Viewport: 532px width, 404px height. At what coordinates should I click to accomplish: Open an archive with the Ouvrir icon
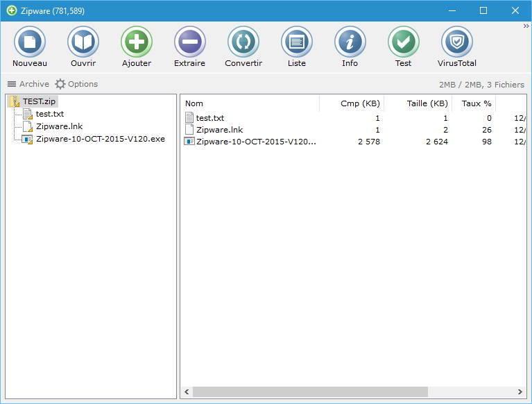pyautogui.click(x=83, y=42)
